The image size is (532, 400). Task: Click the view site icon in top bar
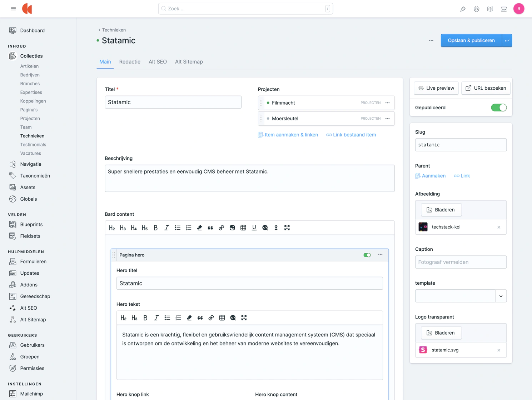504,9
